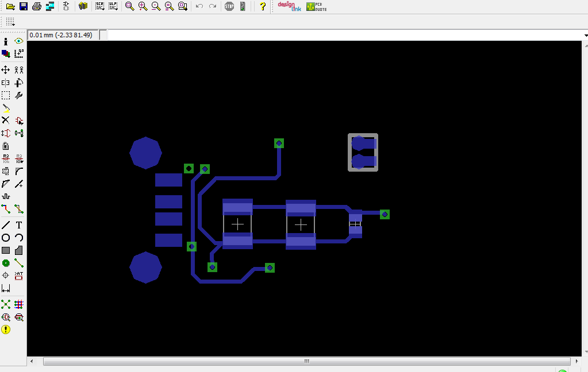
Task: Select the Info tool
Action: tap(6, 41)
